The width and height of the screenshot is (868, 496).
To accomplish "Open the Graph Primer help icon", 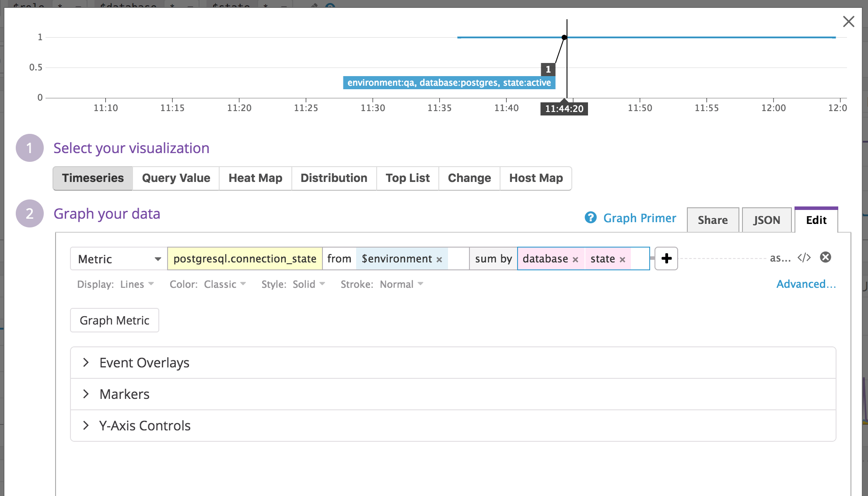I will [x=591, y=218].
